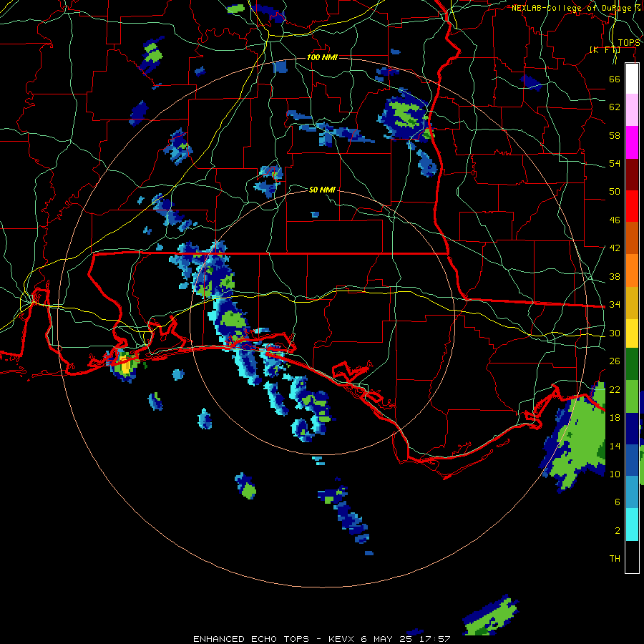This screenshot has height=644, width=644.
Task: Click the dark green swatch beside 26
Action: 632,364
